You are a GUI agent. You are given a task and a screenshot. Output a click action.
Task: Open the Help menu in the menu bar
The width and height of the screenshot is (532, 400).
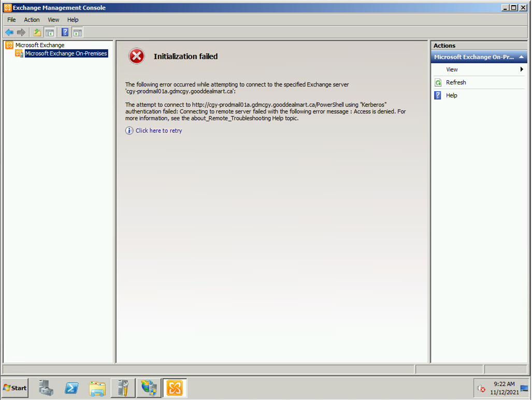coord(73,20)
